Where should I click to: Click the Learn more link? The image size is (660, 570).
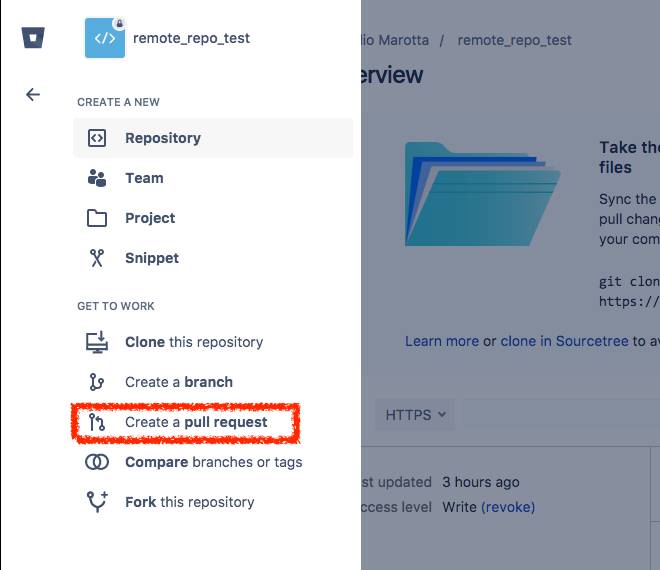coord(442,341)
